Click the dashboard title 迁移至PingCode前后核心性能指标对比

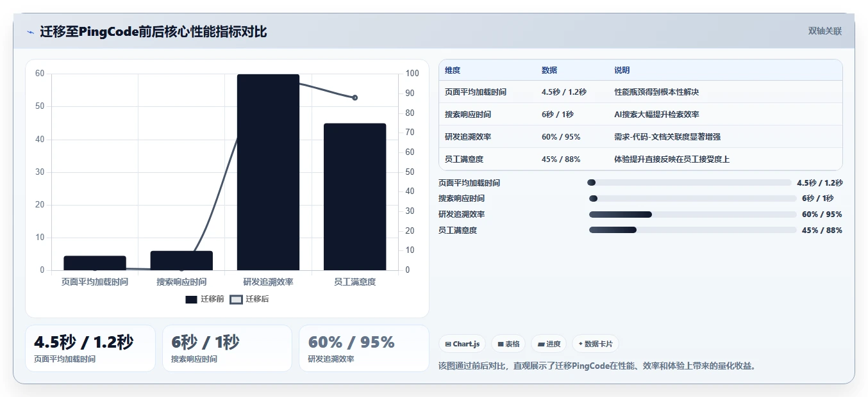pos(153,32)
